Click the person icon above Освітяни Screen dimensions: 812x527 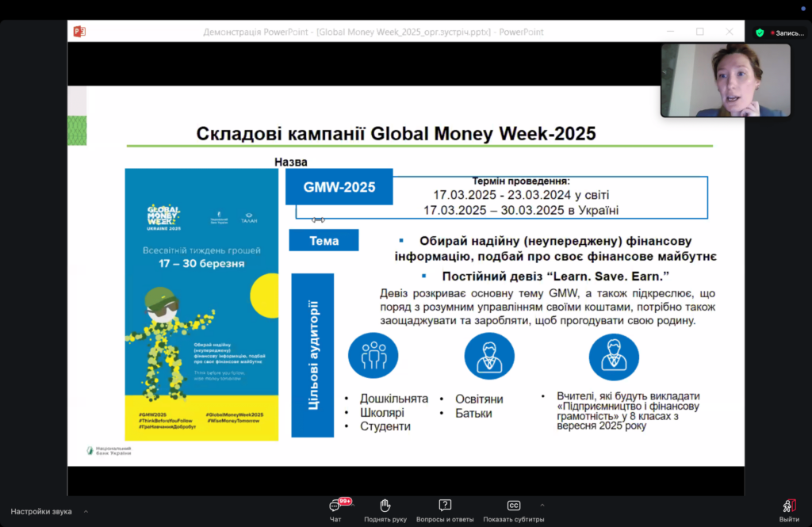click(489, 356)
